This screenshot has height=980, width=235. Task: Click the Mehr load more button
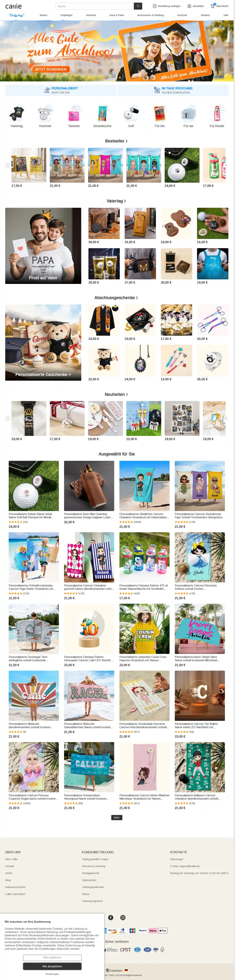coord(117,817)
